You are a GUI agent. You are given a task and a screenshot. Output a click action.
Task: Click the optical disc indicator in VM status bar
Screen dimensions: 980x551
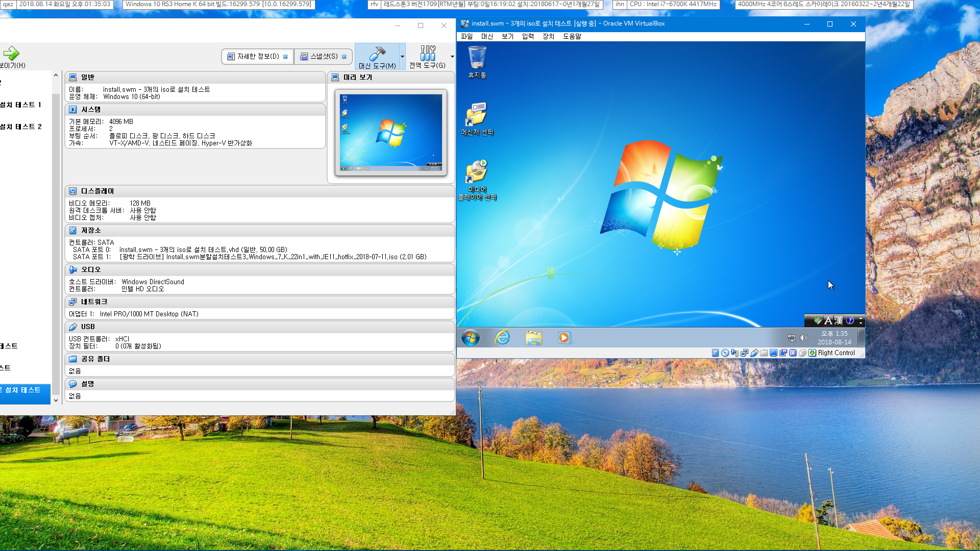pyautogui.click(x=725, y=353)
